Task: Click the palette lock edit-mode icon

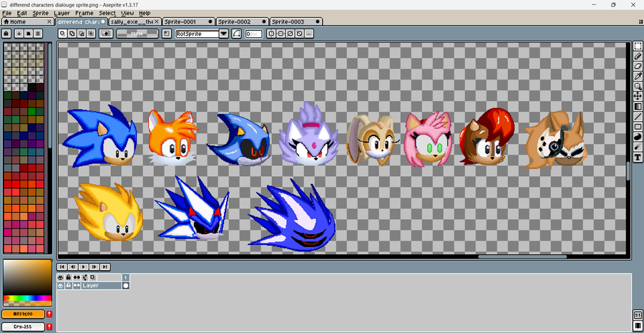Action: pyautogui.click(x=6, y=34)
